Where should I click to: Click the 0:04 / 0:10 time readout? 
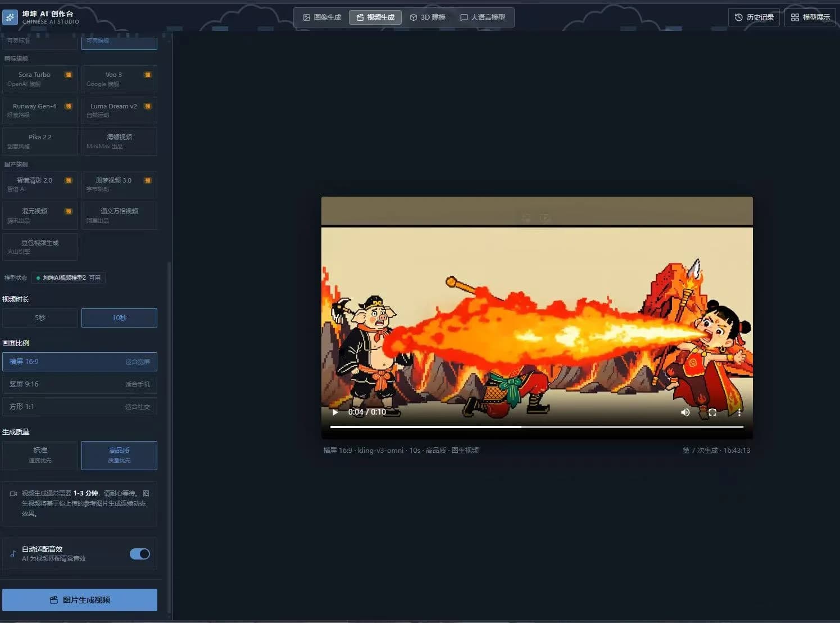click(x=367, y=412)
